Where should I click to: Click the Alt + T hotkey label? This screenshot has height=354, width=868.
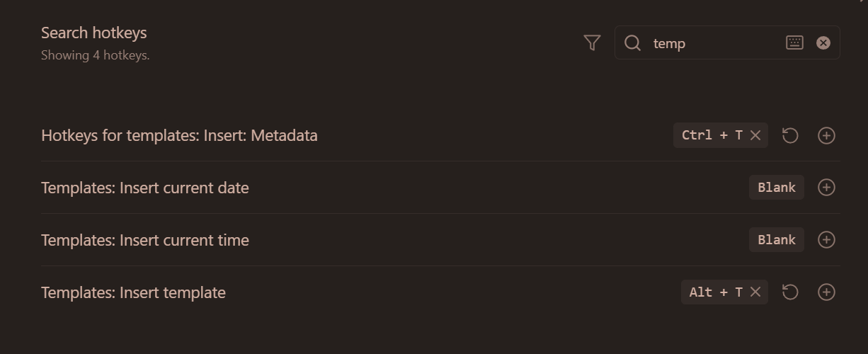pos(715,292)
